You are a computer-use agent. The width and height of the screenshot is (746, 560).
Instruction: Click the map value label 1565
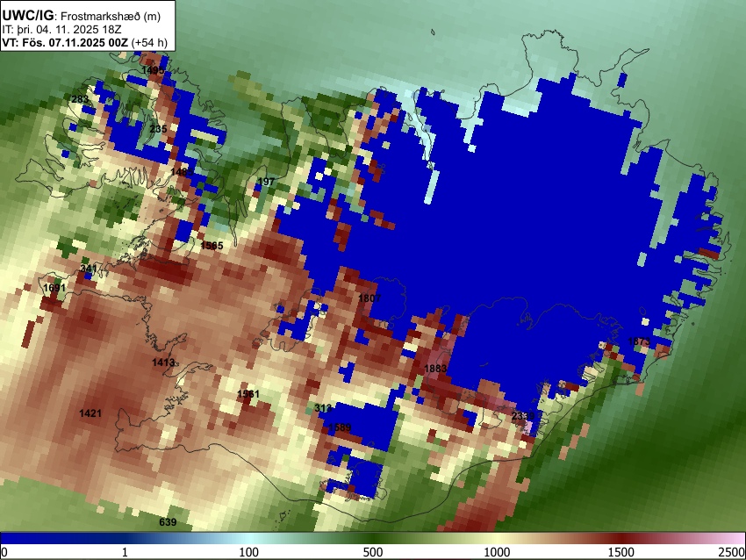(x=212, y=246)
